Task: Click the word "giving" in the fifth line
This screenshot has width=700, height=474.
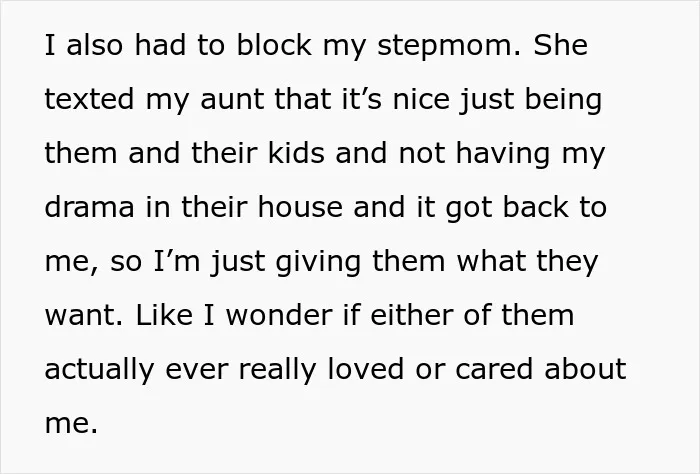Action: pyautogui.click(x=318, y=263)
